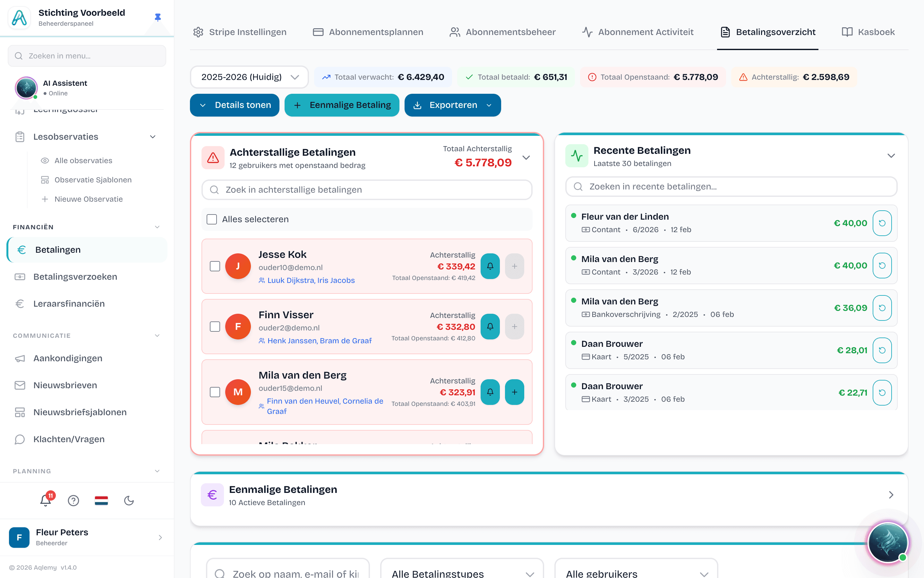Open notifications bell with 11 badge
Viewport: 924px width, 578px height.
tap(46, 500)
